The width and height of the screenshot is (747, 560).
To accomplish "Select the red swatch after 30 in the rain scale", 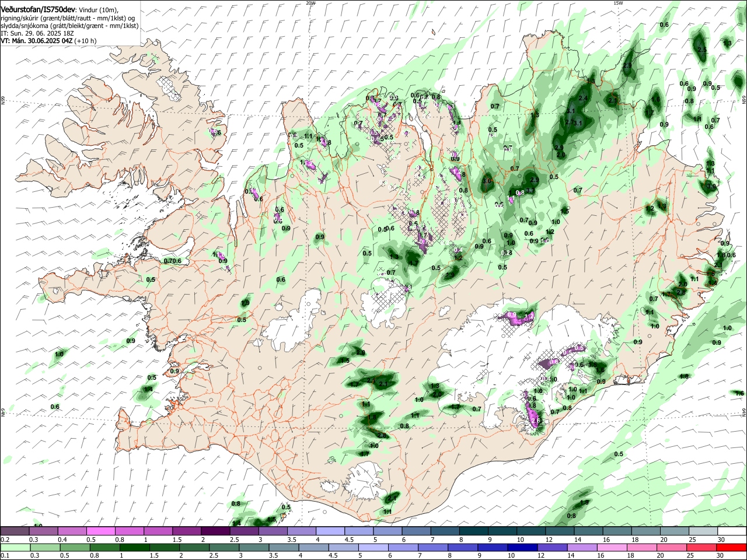I will pos(731,547).
